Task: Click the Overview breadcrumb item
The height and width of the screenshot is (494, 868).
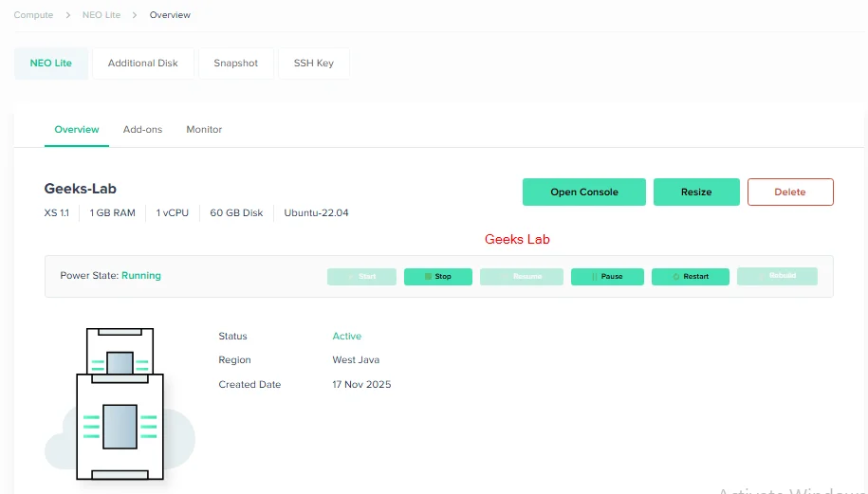Action: 170,15
